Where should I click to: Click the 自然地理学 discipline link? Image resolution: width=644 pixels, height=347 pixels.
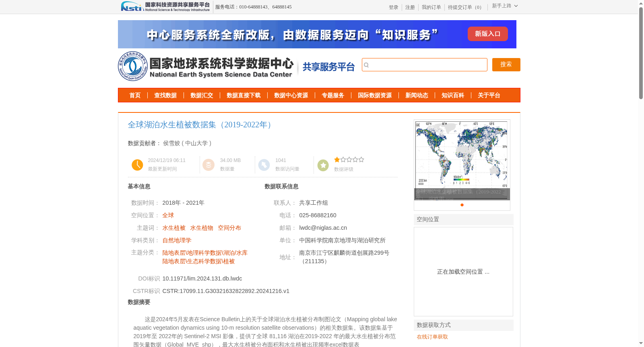(x=177, y=240)
